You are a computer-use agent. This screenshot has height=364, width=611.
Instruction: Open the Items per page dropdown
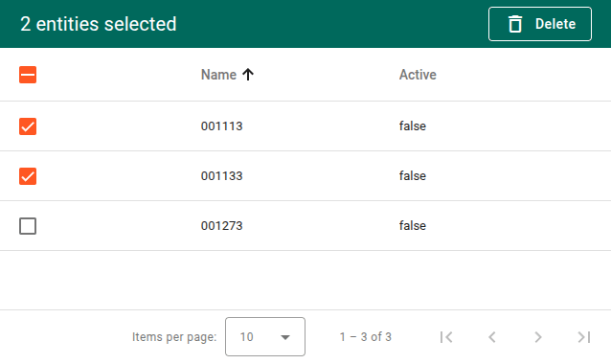click(265, 337)
